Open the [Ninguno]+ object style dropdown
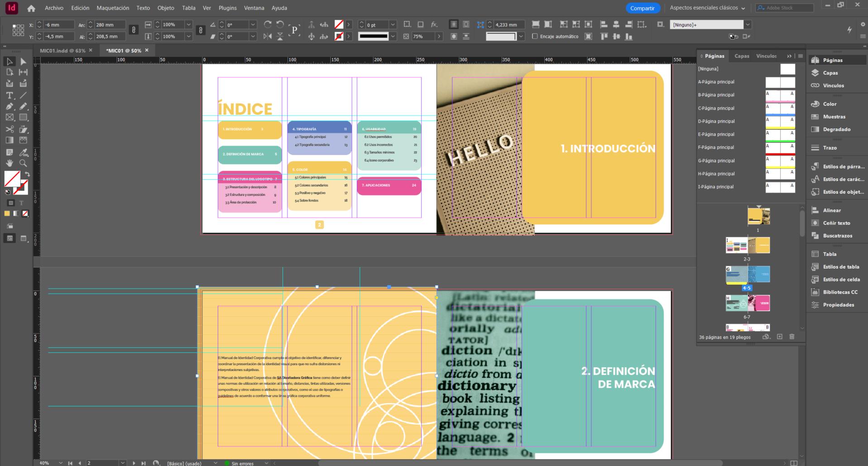 (x=747, y=24)
